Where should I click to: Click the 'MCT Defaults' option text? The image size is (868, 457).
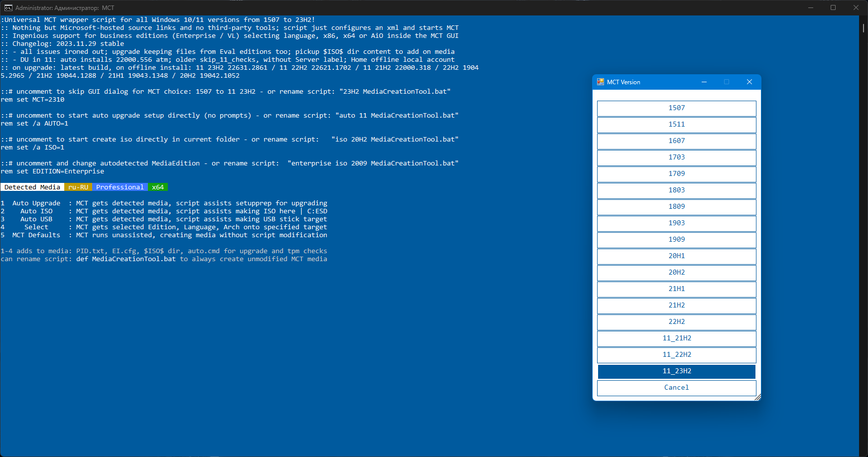click(36, 235)
